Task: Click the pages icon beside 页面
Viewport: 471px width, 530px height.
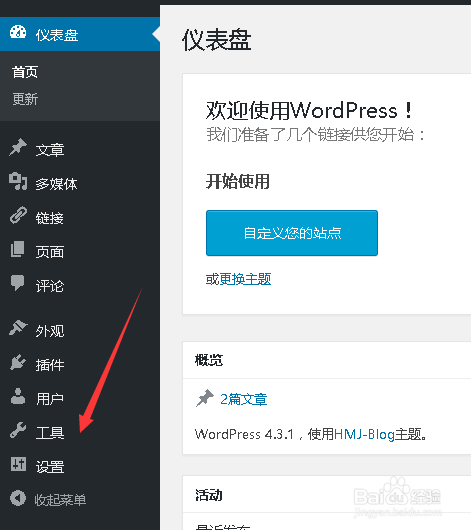Action: 18,249
